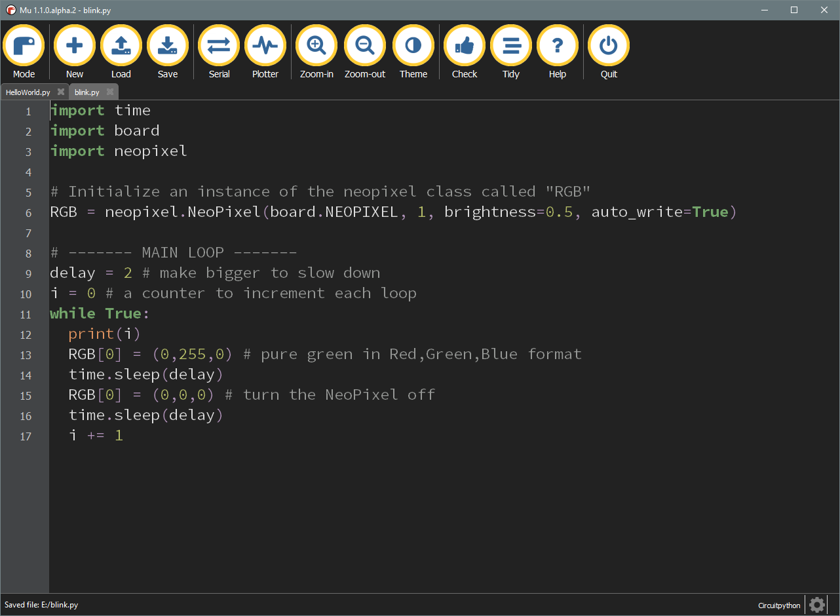This screenshot has width=840, height=616.
Task: Open the Plotter pane
Action: pos(265,52)
